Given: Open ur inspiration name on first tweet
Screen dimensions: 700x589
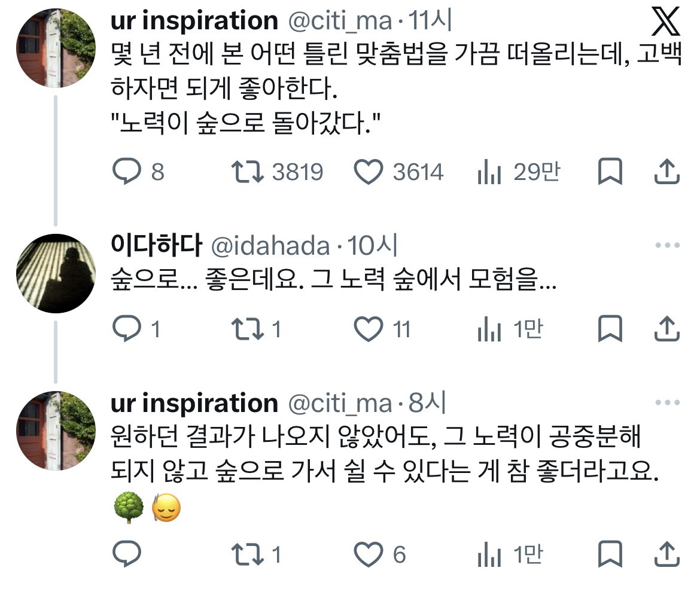Looking at the screenshot, I should coord(194,21).
